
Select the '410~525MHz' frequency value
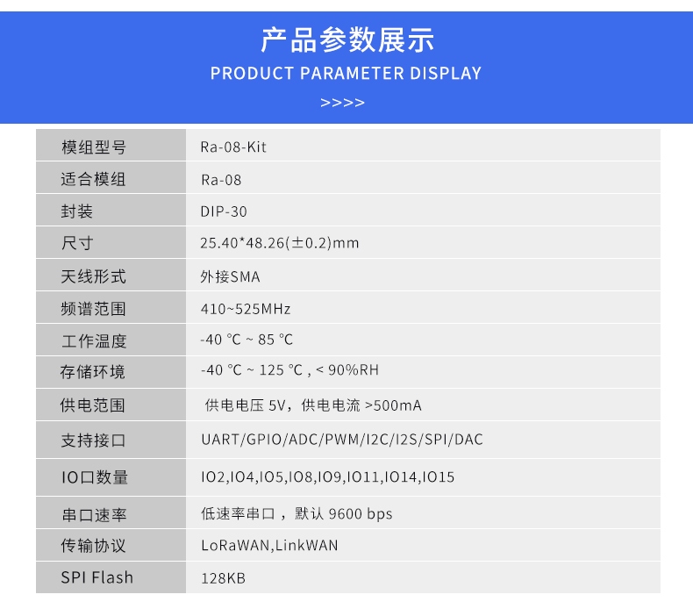coord(246,309)
